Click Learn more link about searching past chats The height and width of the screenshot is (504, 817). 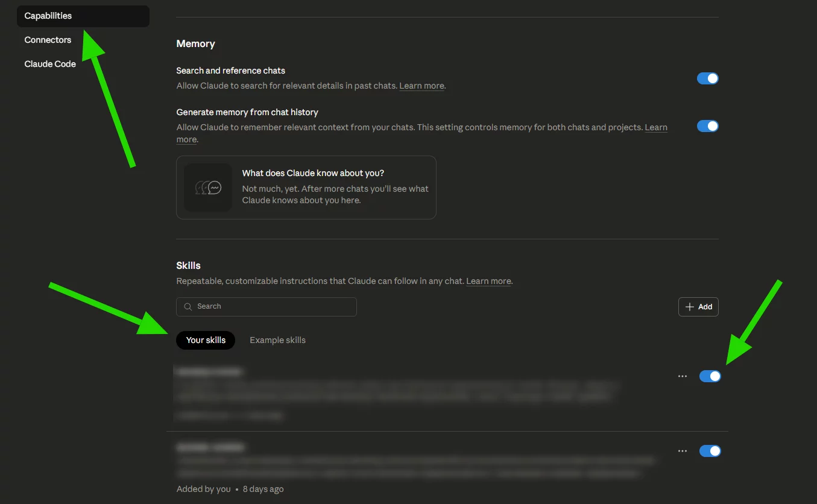coord(421,86)
